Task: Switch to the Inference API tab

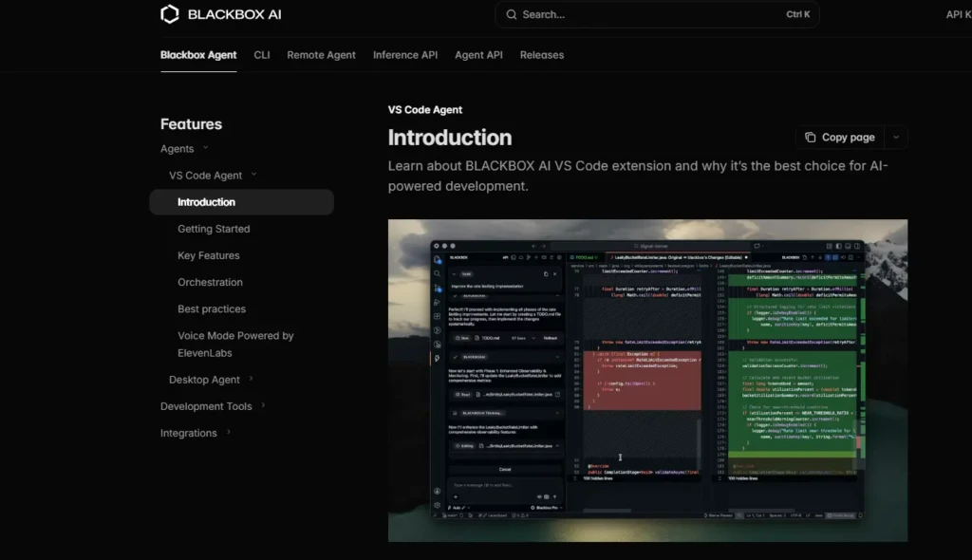Action: click(x=405, y=54)
